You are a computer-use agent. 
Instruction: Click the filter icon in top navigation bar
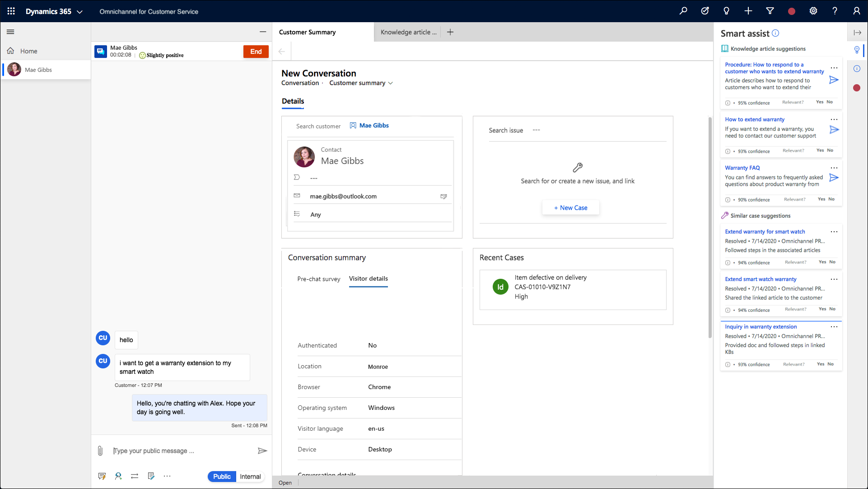771,11
